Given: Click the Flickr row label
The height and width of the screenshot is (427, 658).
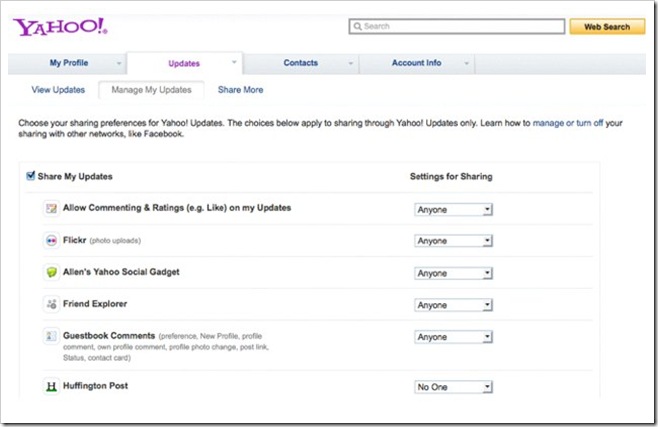Looking at the screenshot, I should pyautogui.click(x=74, y=240).
